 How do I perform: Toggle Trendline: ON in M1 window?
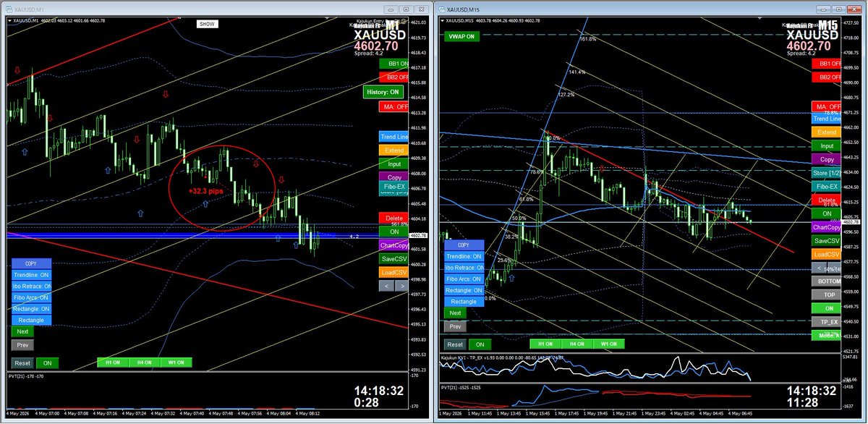(31, 275)
